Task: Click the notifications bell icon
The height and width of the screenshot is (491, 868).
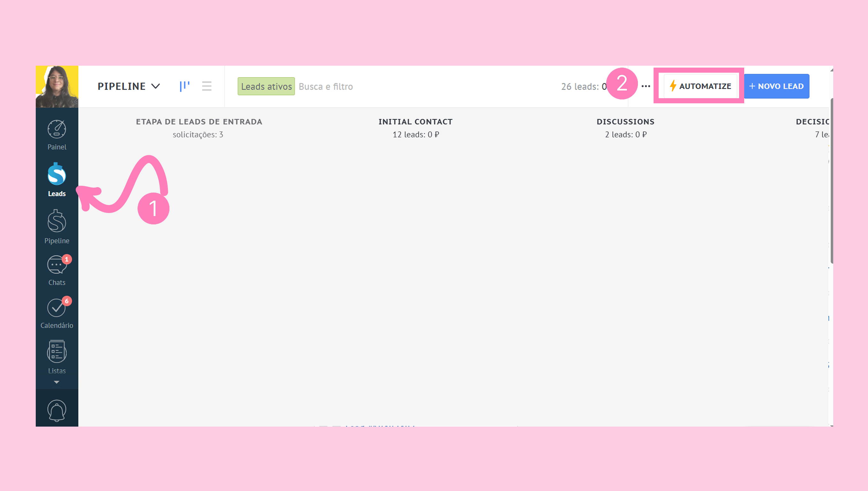Action: [x=57, y=410]
